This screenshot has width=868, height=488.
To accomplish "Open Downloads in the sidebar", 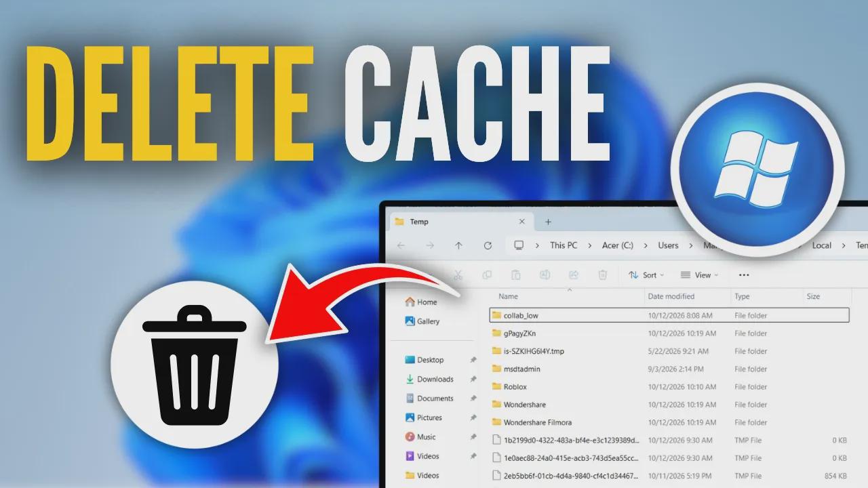I will [429, 379].
